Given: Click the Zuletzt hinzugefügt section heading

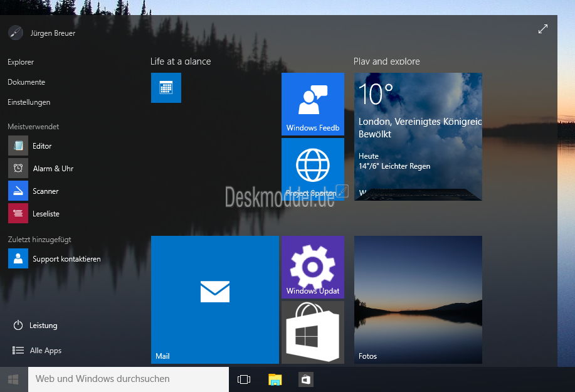Looking at the screenshot, I should pos(40,240).
